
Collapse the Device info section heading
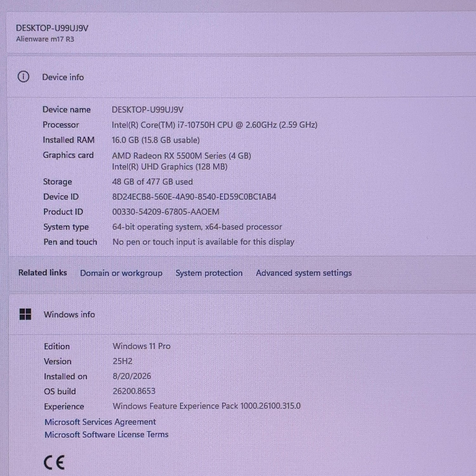click(63, 77)
